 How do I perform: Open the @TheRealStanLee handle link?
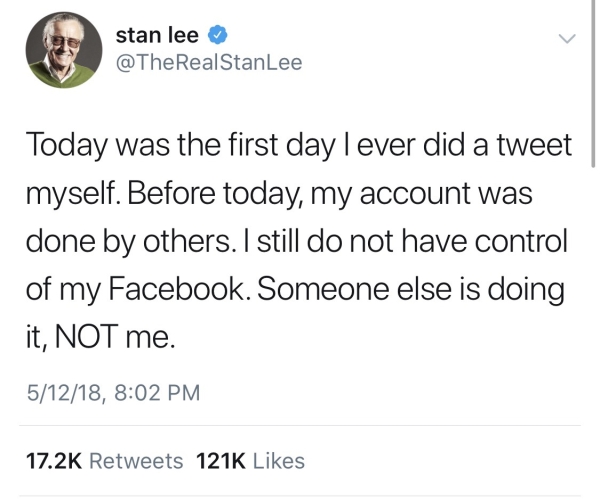pyautogui.click(x=209, y=63)
